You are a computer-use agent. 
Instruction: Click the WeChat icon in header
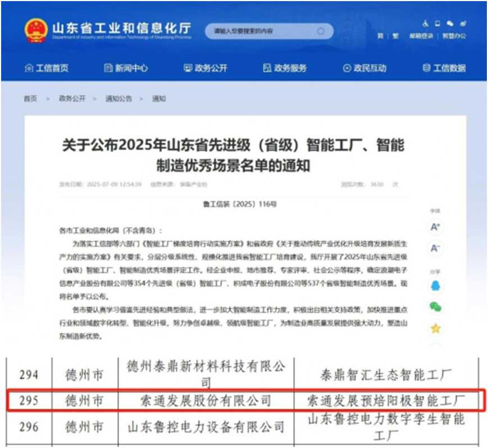click(x=450, y=24)
